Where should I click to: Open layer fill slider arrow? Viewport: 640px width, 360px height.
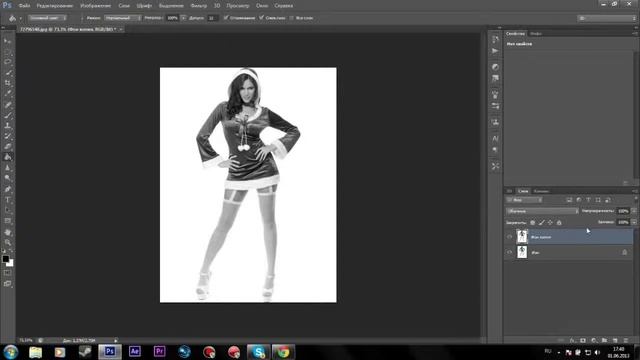point(634,222)
